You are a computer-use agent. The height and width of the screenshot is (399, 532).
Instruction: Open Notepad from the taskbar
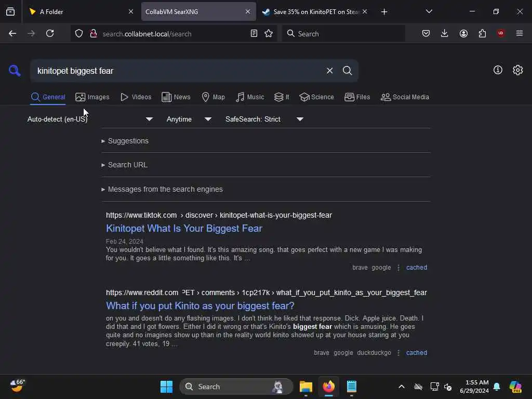click(x=352, y=387)
